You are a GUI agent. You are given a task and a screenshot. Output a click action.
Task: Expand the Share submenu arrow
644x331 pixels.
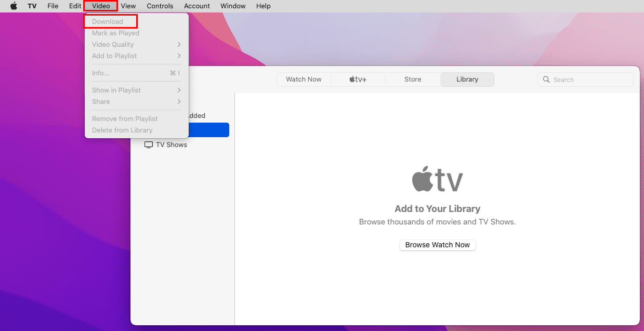[x=179, y=101]
